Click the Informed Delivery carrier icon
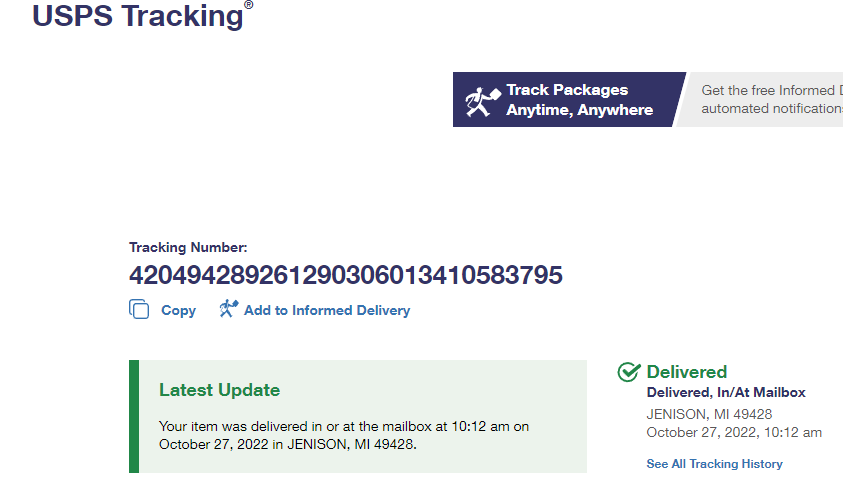The height and width of the screenshot is (492, 843). click(229, 309)
